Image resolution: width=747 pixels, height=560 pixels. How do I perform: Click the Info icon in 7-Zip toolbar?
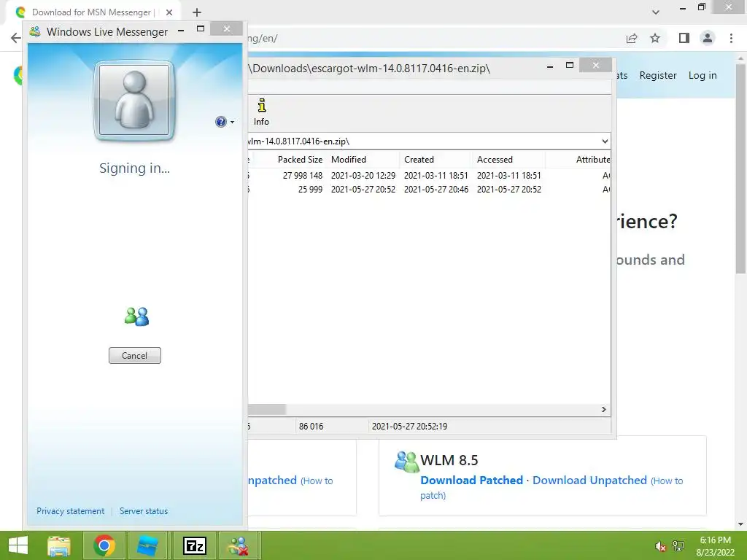(x=261, y=112)
